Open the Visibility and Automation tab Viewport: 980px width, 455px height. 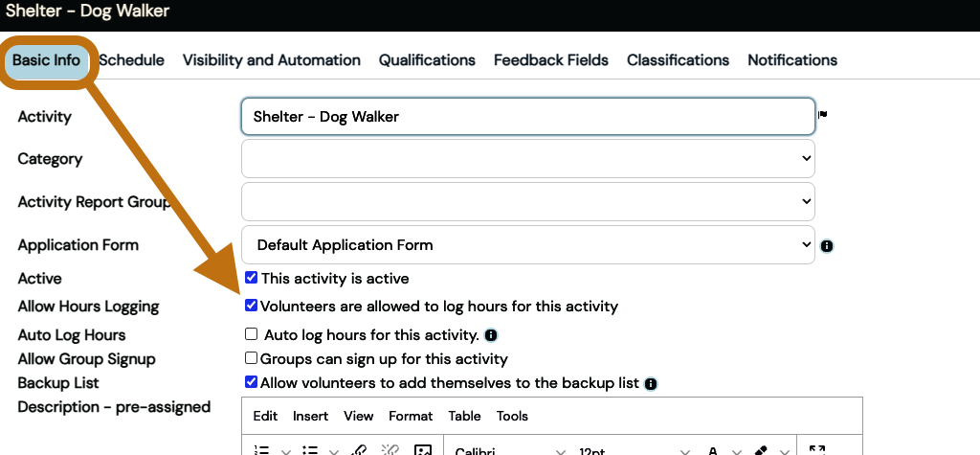pyautogui.click(x=271, y=60)
